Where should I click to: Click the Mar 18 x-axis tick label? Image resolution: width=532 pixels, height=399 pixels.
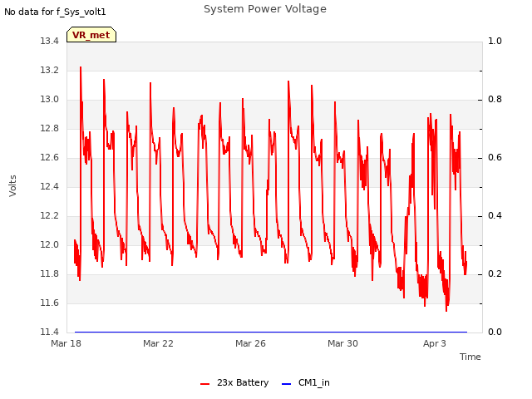(66, 343)
